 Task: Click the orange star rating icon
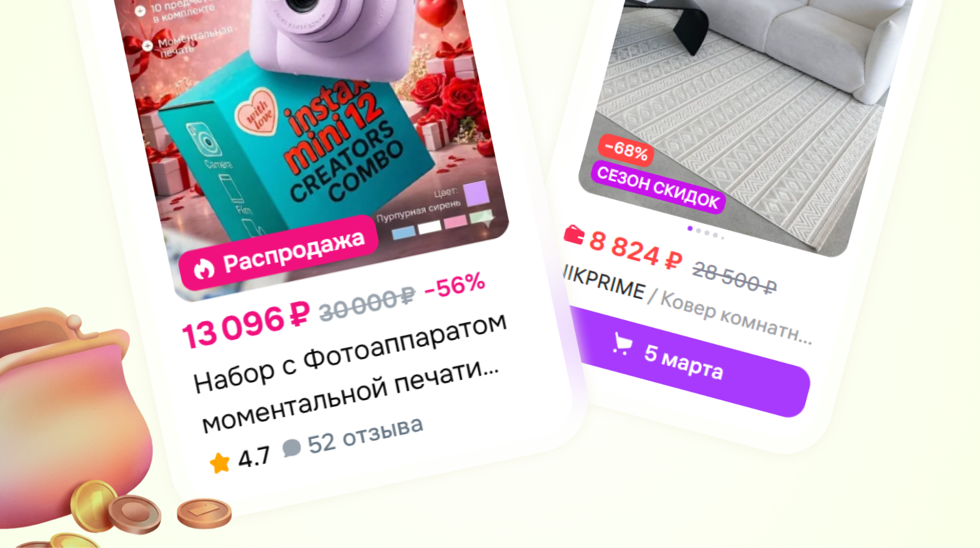pos(220,462)
